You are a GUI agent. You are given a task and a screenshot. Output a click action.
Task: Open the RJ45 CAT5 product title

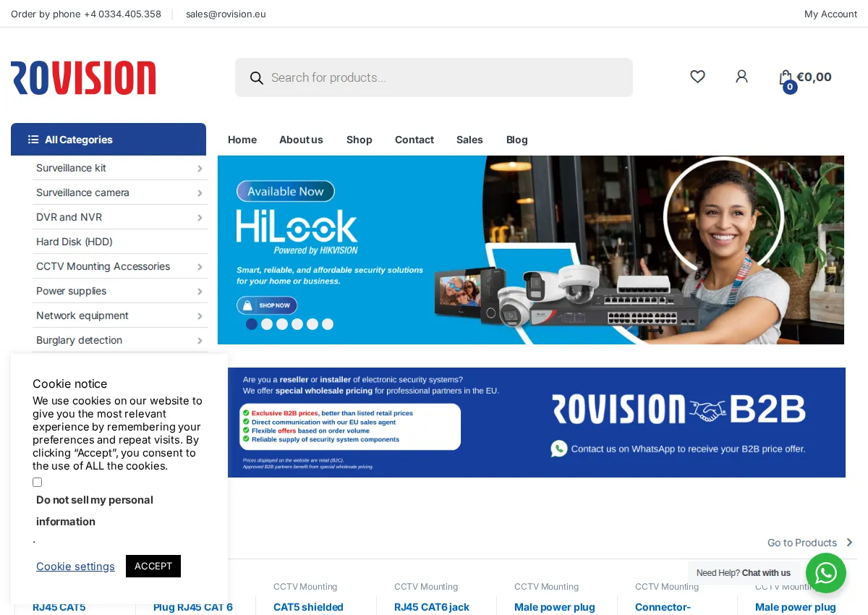(x=59, y=607)
